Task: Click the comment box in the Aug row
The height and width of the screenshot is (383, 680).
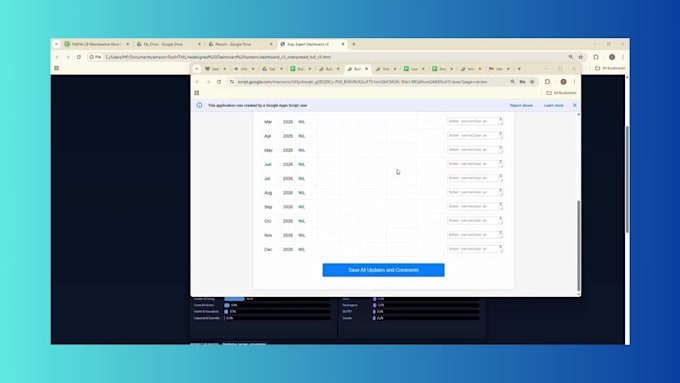Action: tap(474, 192)
